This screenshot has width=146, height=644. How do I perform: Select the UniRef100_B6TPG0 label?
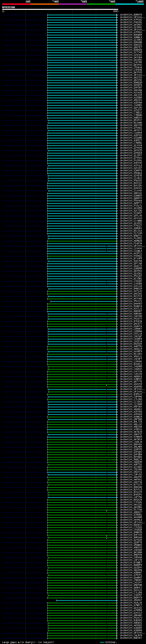click(x=131, y=65)
